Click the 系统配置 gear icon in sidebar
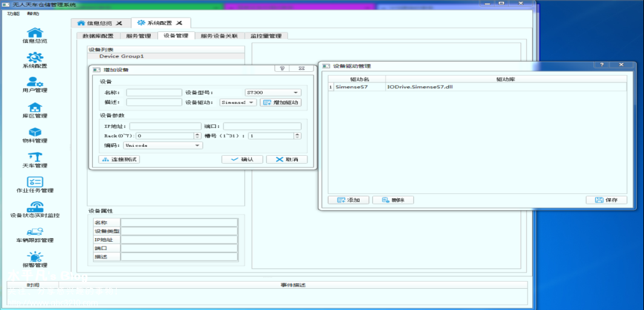 35,58
